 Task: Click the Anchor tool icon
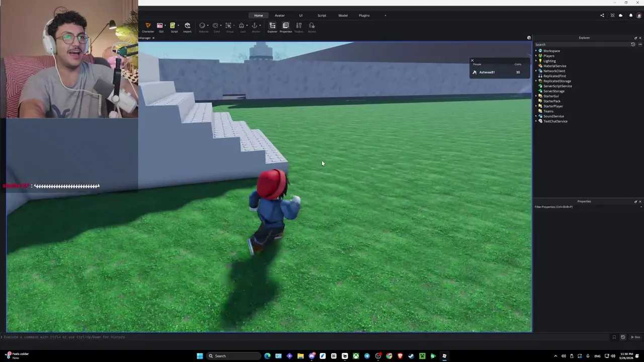255,26
